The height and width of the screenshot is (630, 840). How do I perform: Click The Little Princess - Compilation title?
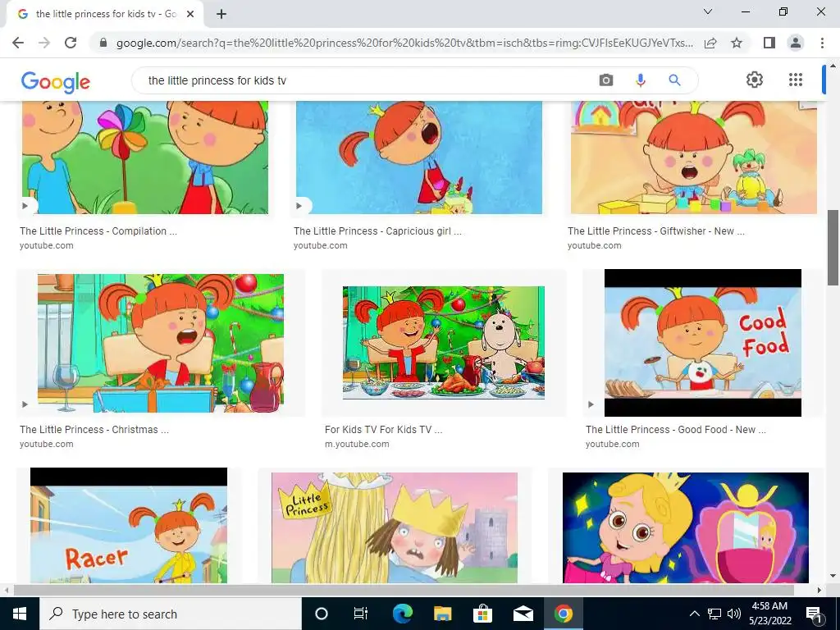[98, 231]
